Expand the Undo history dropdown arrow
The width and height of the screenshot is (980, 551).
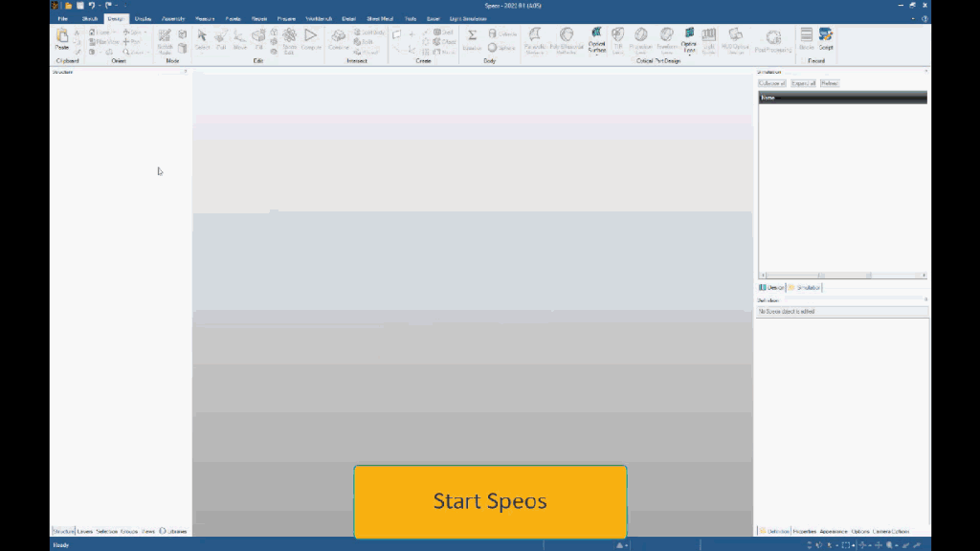[99, 6]
